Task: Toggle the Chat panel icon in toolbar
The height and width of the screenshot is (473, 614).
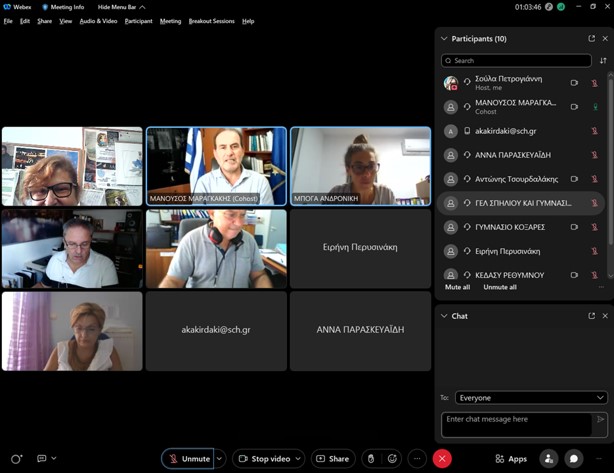Action: [x=574, y=458]
